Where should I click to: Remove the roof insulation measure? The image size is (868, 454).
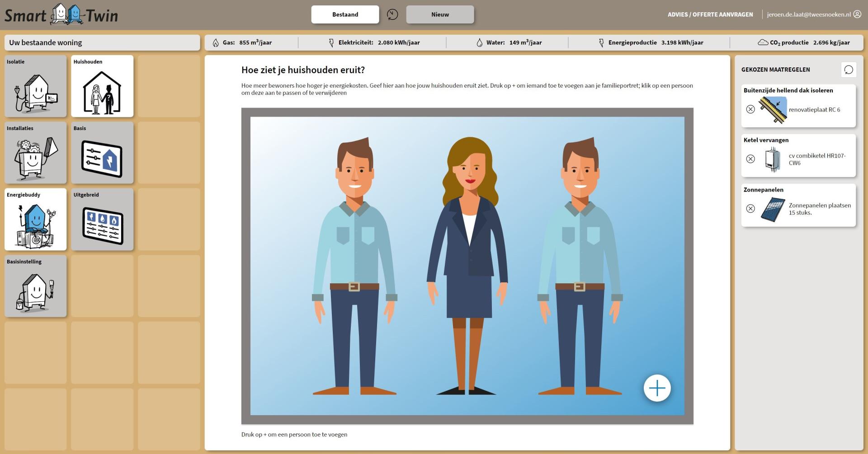click(750, 109)
